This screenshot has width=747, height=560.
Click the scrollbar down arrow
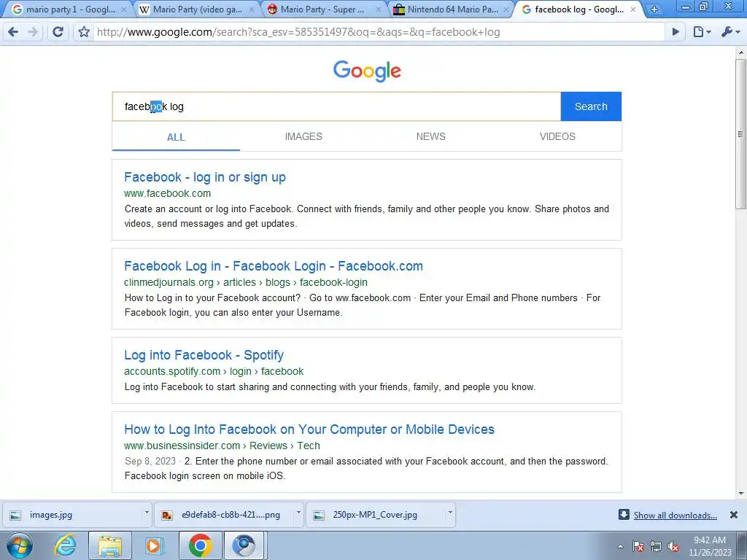coord(741,494)
